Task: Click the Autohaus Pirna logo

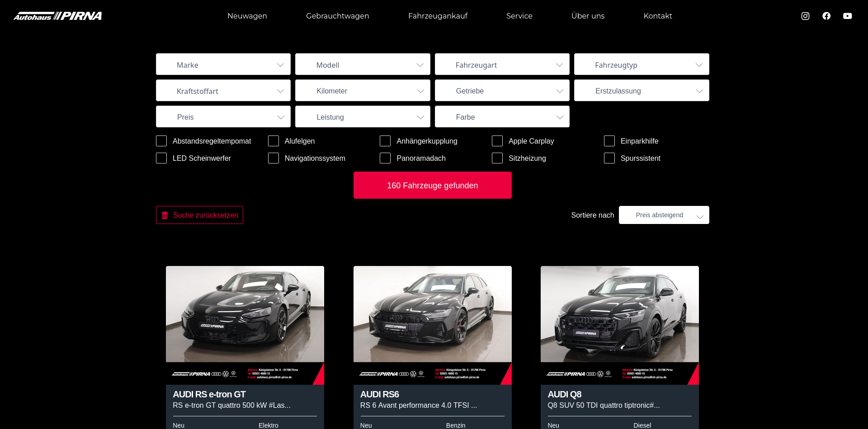Action: pyautogui.click(x=58, y=16)
